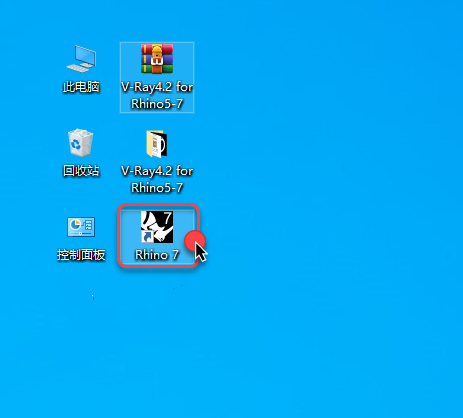463x418 pixels.
Task: Click the folder's "V-Ray4.2 for Rhino5-7" label
Action: pos(157,179)
